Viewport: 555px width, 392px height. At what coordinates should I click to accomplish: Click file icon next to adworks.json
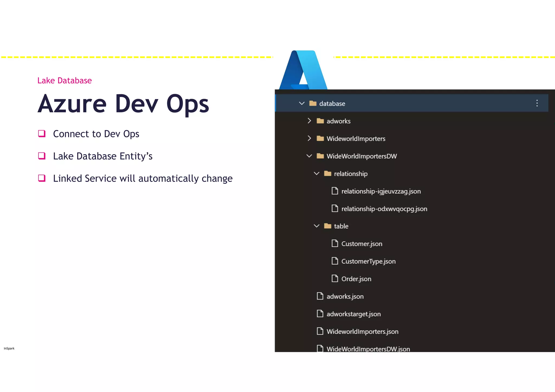point(320,296)
